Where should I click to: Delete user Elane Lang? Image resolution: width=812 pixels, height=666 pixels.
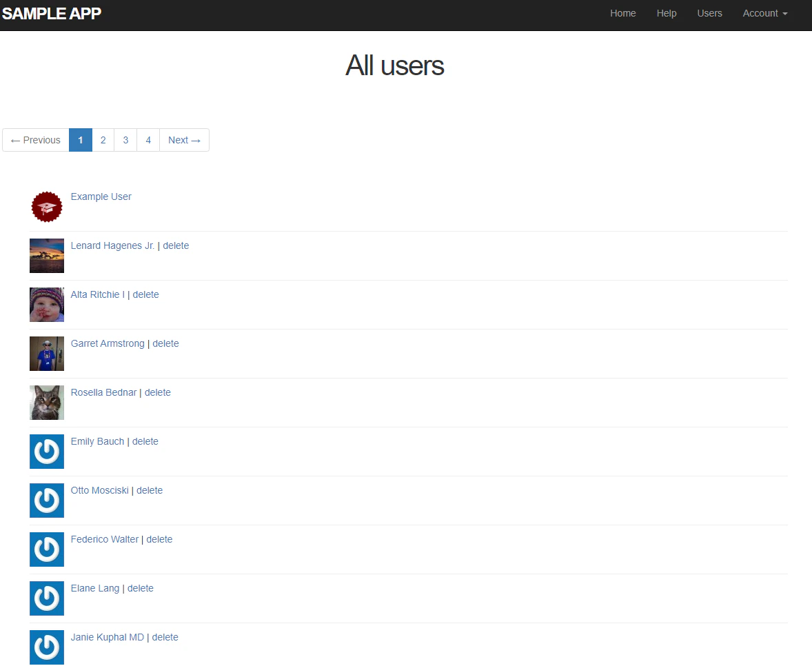click(141, 588)
